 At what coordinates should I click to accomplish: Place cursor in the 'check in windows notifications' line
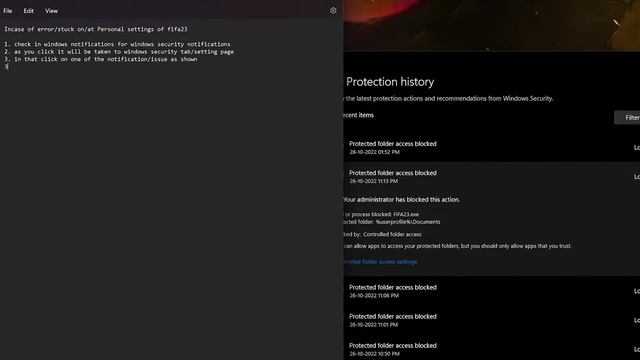coord(117,44)
